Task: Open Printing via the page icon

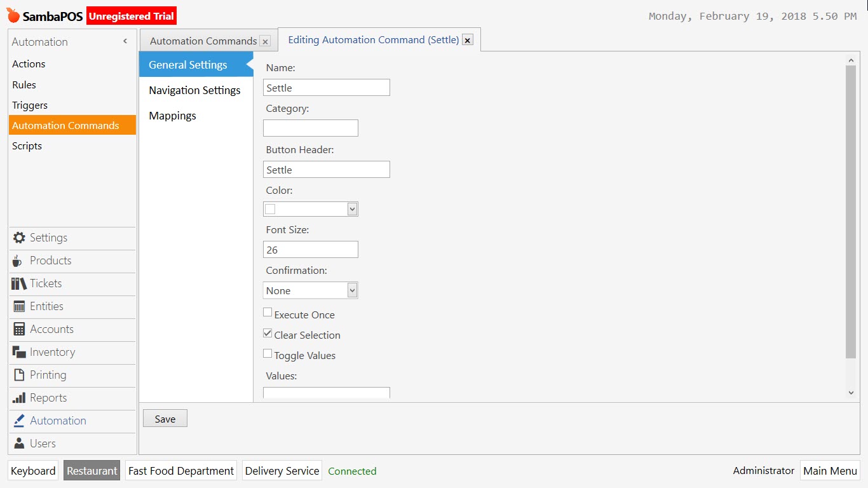Action: click(19, 375)
